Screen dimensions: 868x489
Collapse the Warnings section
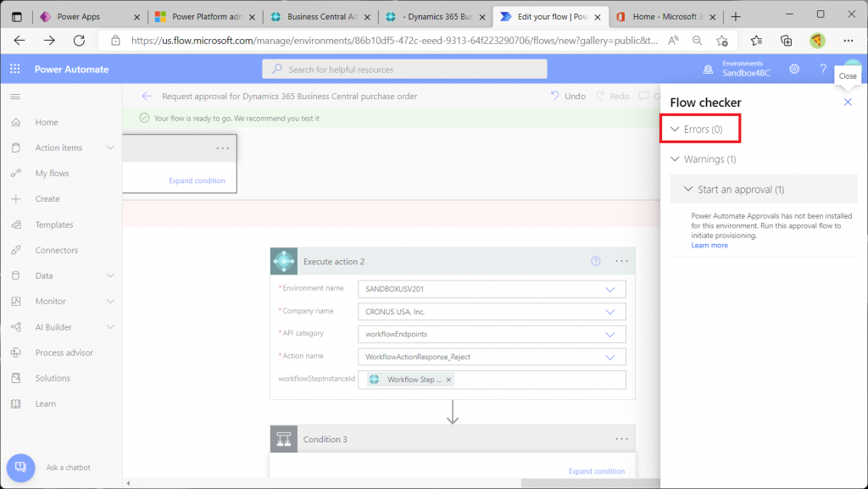click(676, 159)
